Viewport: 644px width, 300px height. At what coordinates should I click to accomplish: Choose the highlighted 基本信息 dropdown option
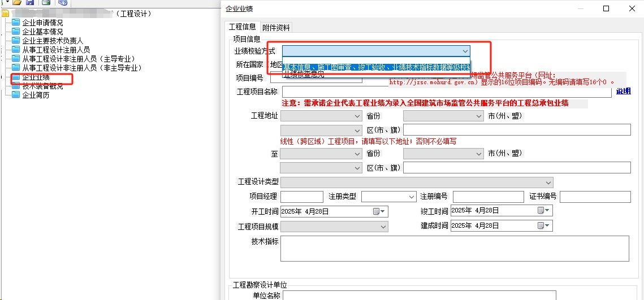376,67
